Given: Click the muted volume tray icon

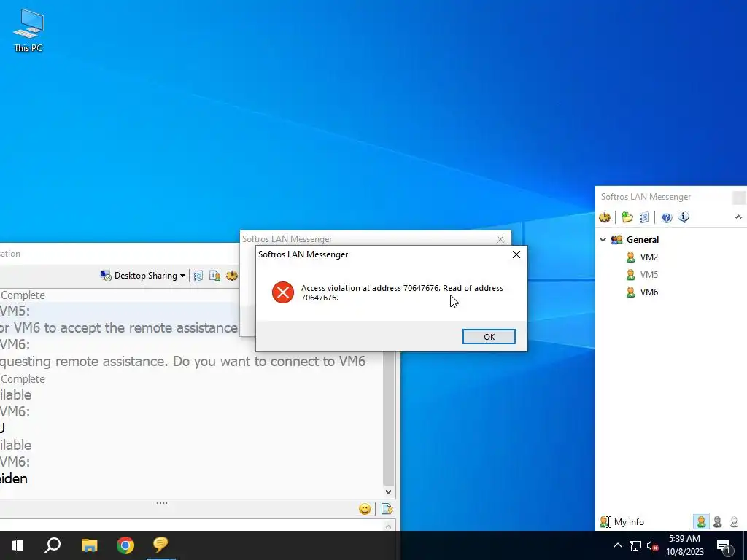Looking at the screenshot, I should (652, 545).
